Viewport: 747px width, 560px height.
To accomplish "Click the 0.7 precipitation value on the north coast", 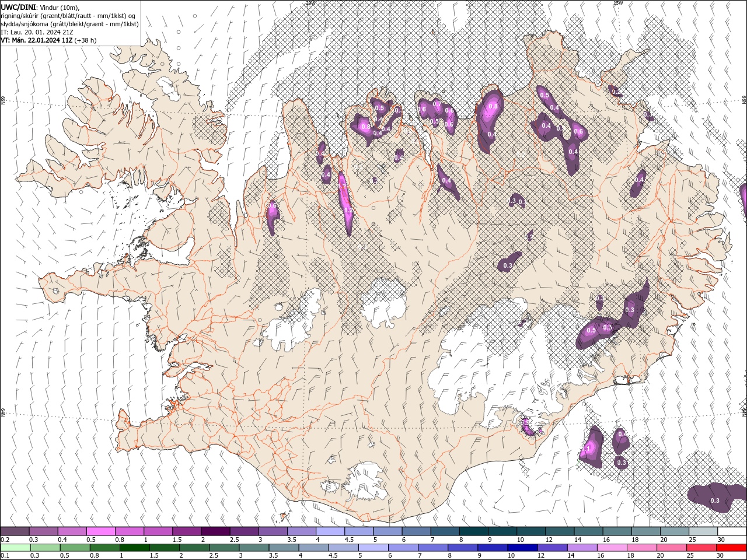I will point(437,104).
